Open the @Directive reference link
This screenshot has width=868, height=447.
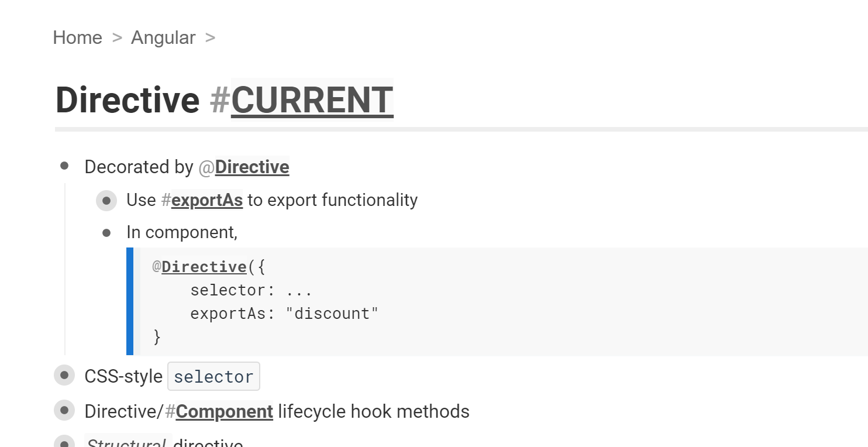click(252, 167)
